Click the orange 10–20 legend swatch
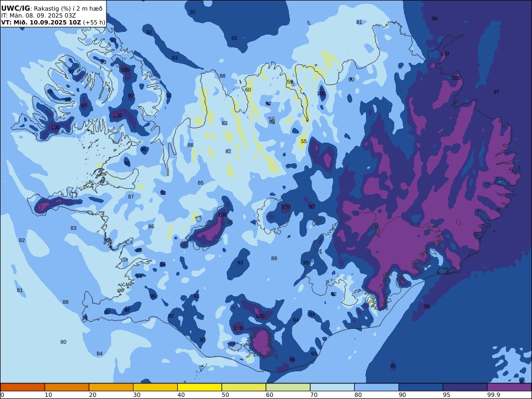 point(67,387)
